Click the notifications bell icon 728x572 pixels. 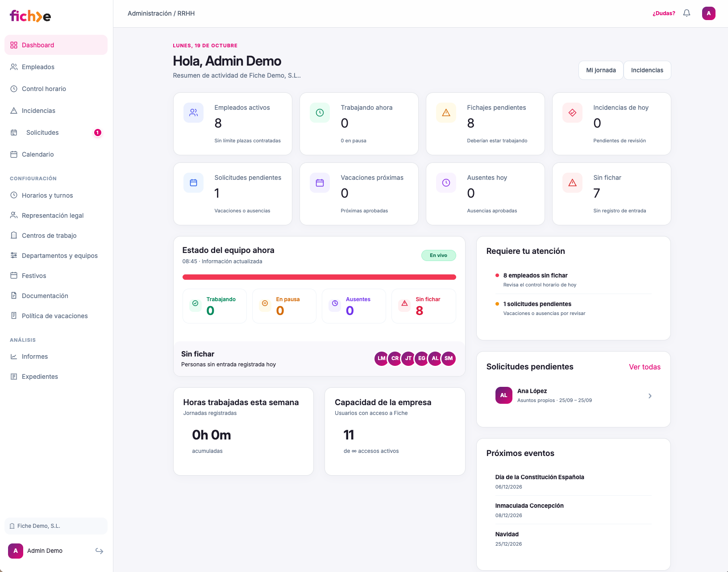(686, 13)
